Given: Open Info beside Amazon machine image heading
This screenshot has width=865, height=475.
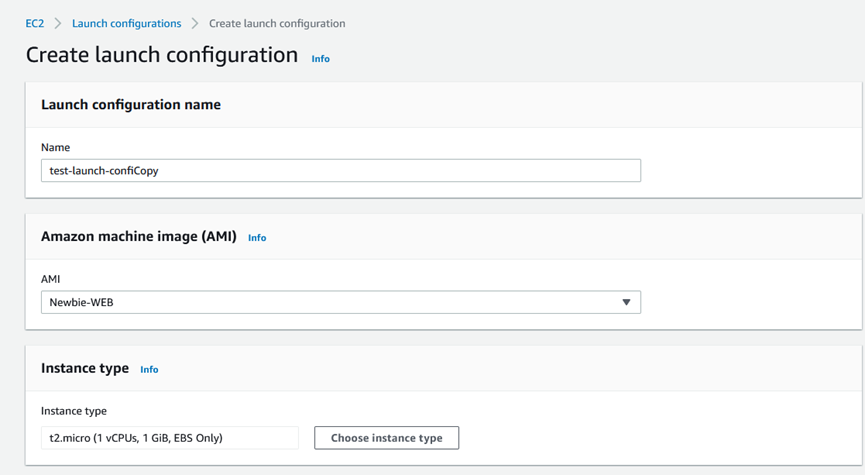Looking at the screenshot, I should [x=257, y=238].
